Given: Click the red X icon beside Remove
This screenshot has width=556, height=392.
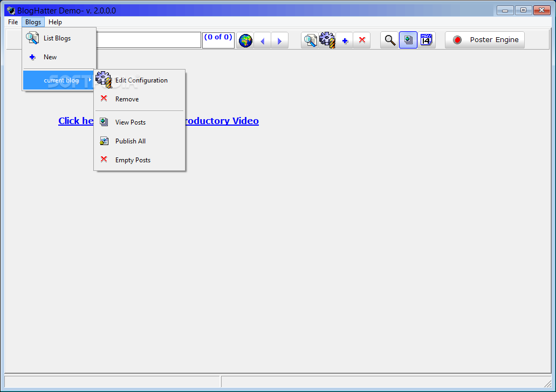Looking at the screenshot, I should click(104, 98).
